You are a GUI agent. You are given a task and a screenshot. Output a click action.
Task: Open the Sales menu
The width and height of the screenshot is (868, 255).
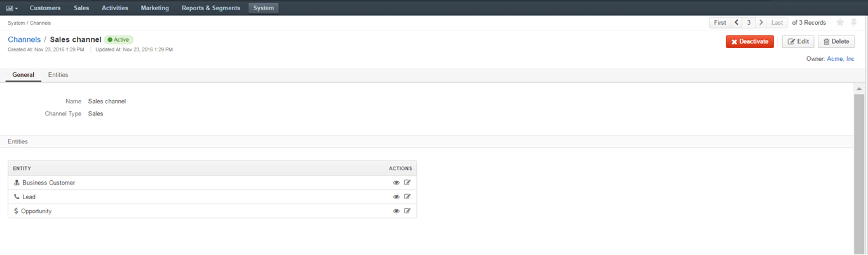(x=81, y=8)
